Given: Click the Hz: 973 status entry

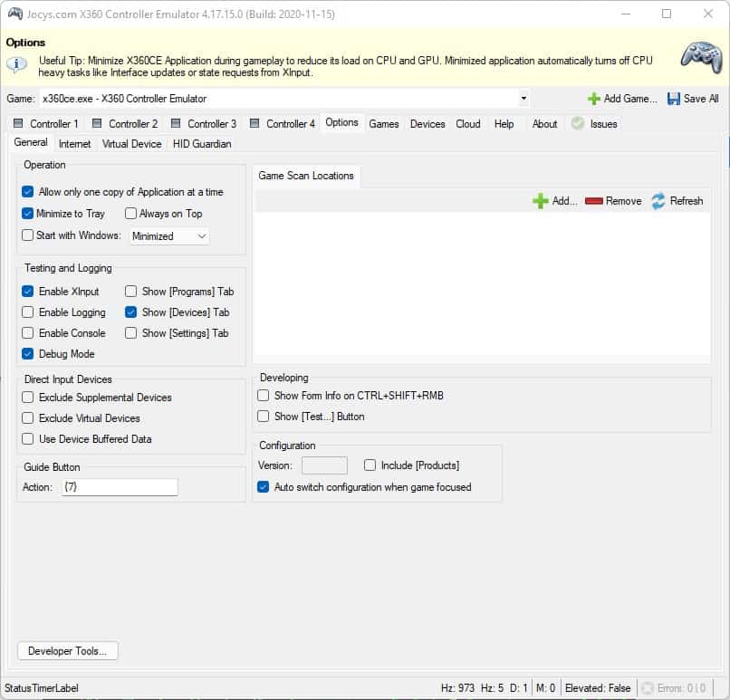Looking at the screenshot, I should pos(457,688).
